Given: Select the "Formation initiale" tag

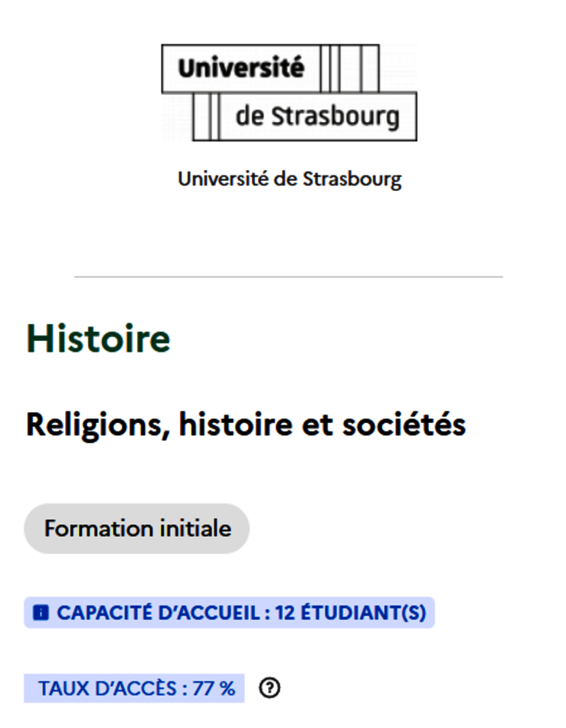Looking at the screenshot, I should [137, 529].
